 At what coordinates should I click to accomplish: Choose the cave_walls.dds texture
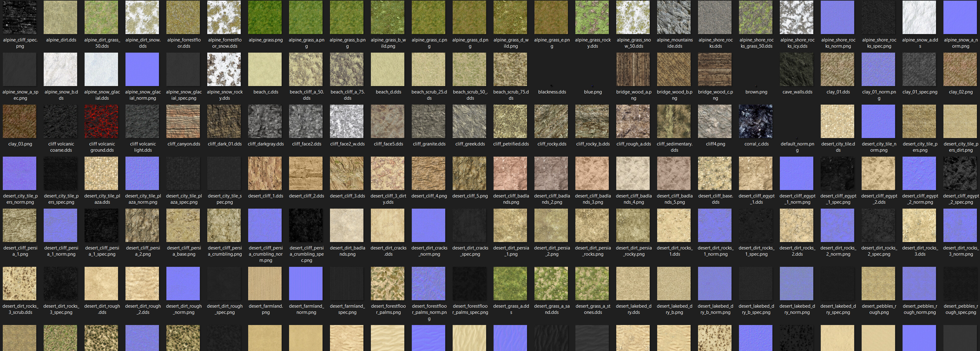click(797, 70)
